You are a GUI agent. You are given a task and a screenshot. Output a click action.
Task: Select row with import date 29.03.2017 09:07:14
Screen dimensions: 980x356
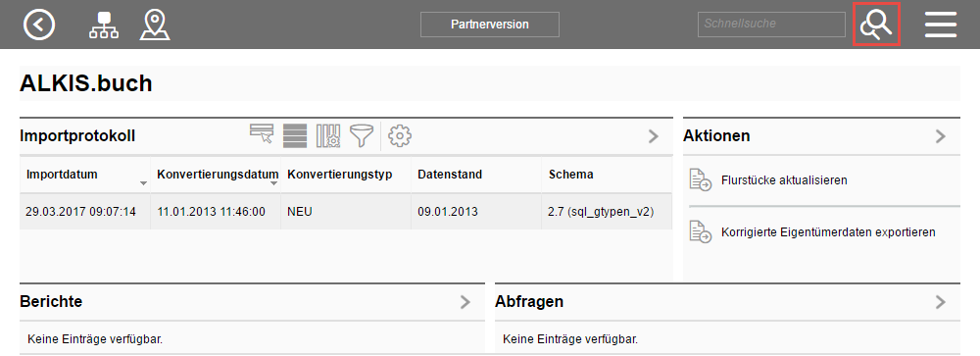point(346,212)
